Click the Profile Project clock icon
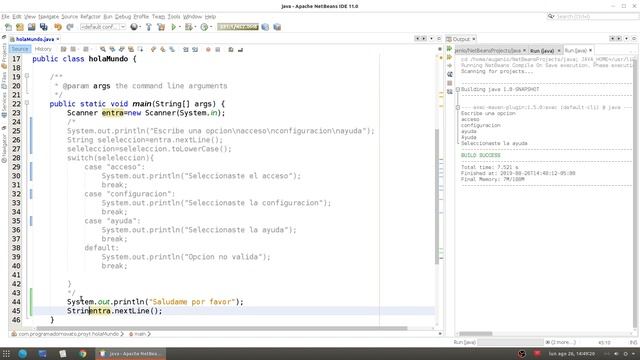640x360 pixels. pyautogui.click(x=204, y=27)
